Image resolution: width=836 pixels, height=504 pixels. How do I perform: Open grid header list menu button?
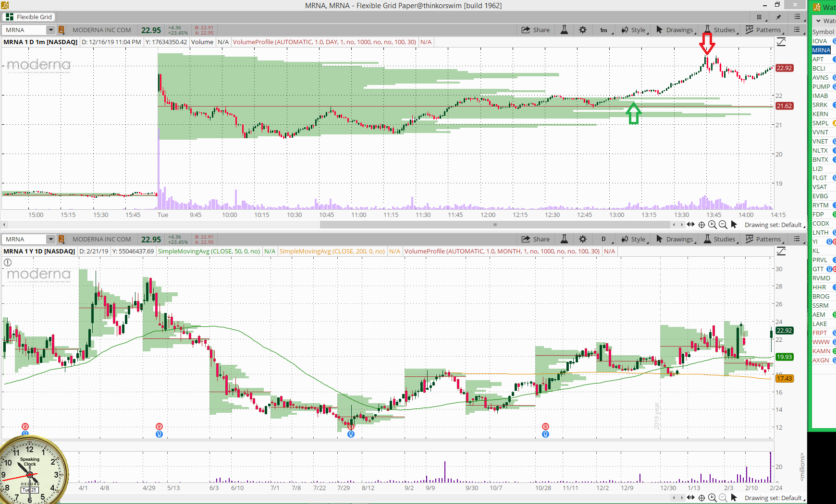798,17
